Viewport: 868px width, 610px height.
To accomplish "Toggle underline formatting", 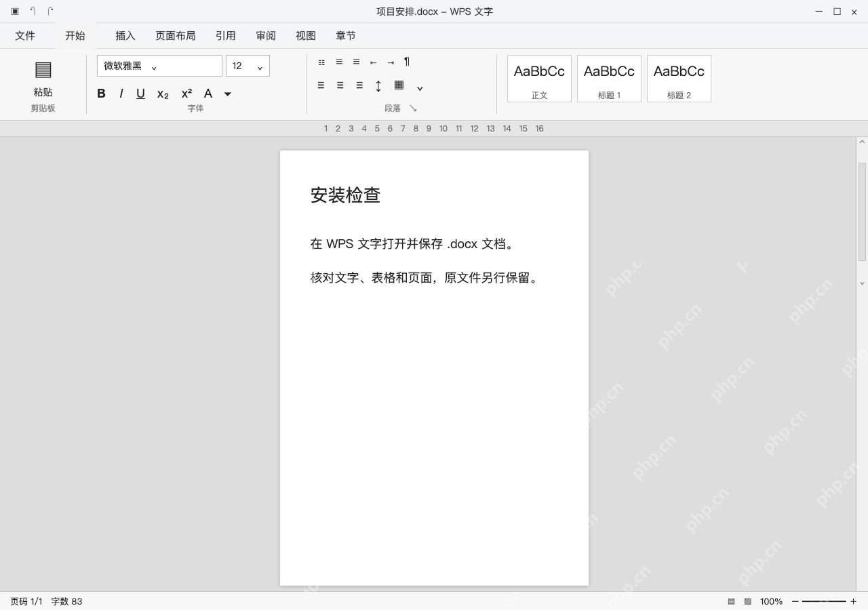I will pyautogui.click(x=140, y=94).
